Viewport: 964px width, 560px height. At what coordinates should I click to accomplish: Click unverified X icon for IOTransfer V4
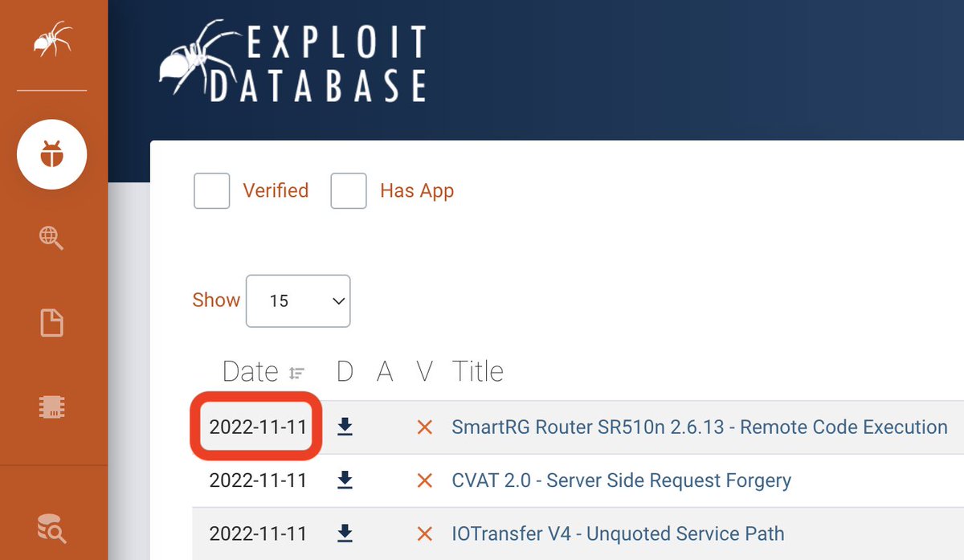click(x=425, y=533)
